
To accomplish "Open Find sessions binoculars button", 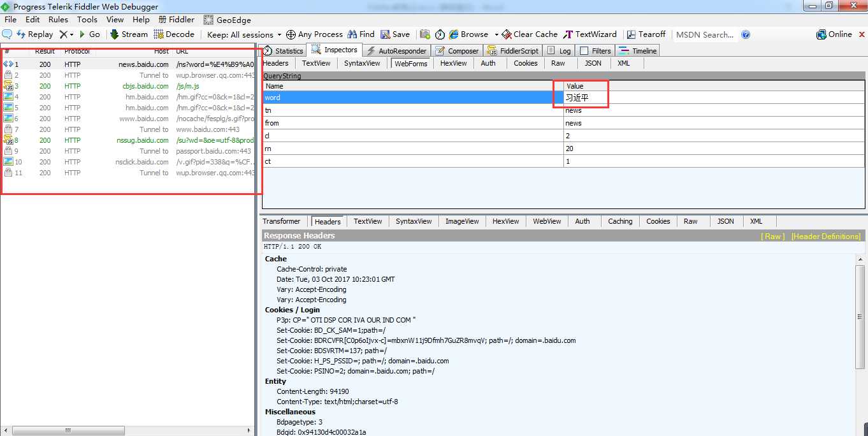I will coord(361,34).
